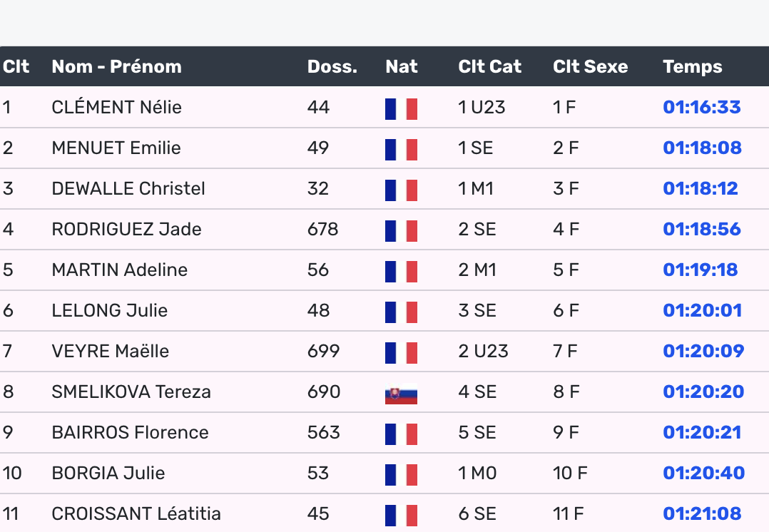Open the 01:21:08 time link
The height and width of the screenshot is (532, 769).
click(701, 514)
